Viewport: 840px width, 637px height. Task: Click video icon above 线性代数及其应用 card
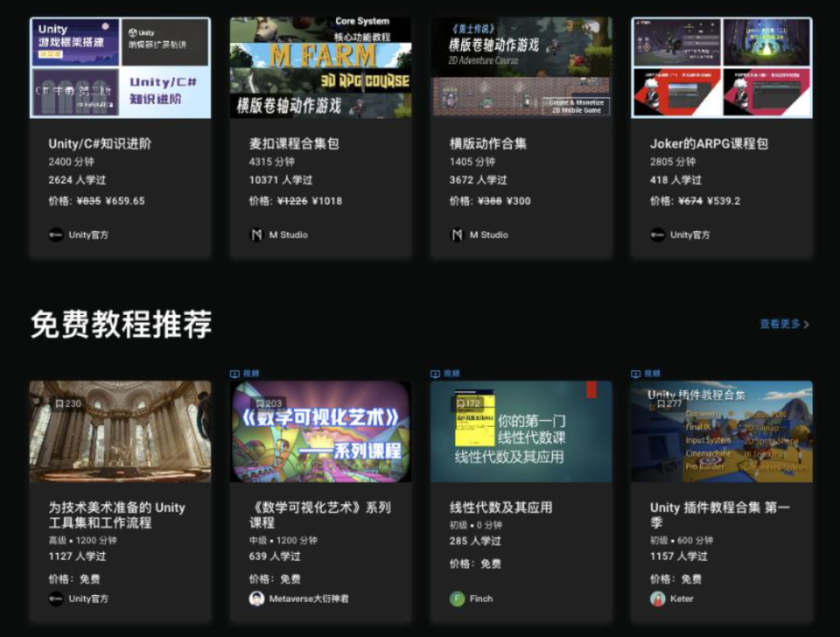[435, 374]
